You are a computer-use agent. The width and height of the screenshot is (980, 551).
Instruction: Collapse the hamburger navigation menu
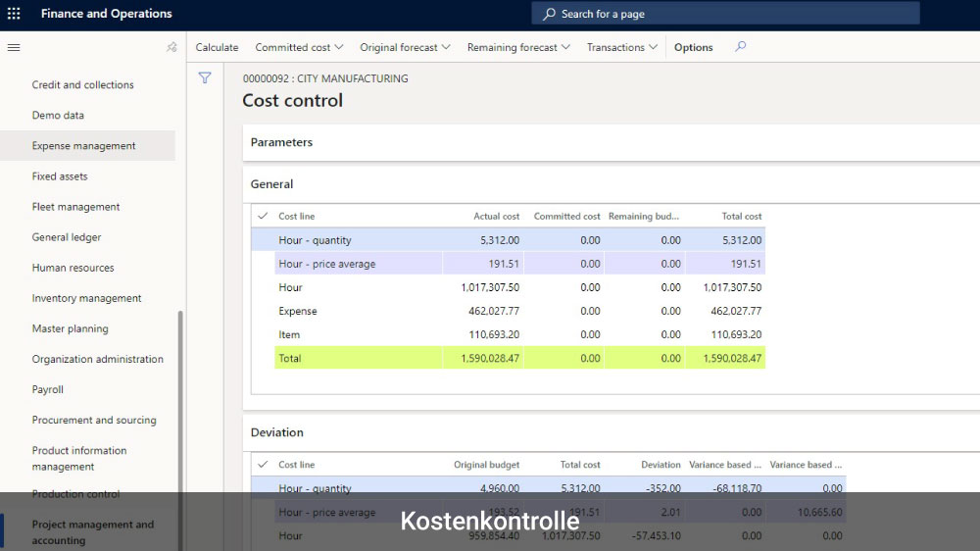pos(14,47)
